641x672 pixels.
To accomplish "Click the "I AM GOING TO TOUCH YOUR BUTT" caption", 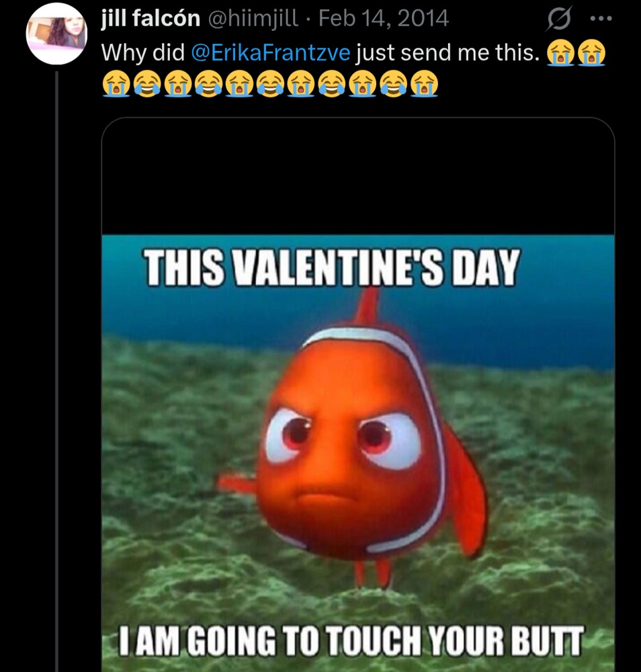I will (x=349, y=640).
